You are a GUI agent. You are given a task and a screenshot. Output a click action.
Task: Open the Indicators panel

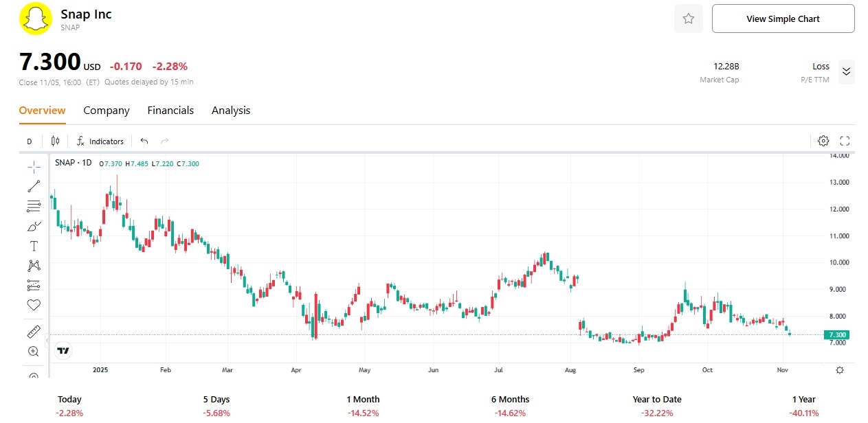(100, 141)
